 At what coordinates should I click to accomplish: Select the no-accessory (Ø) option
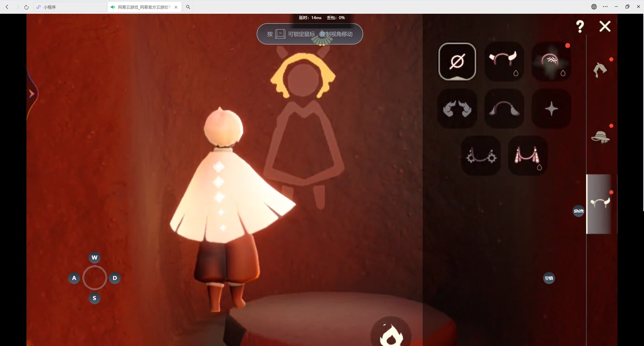[x=457, y=62]
